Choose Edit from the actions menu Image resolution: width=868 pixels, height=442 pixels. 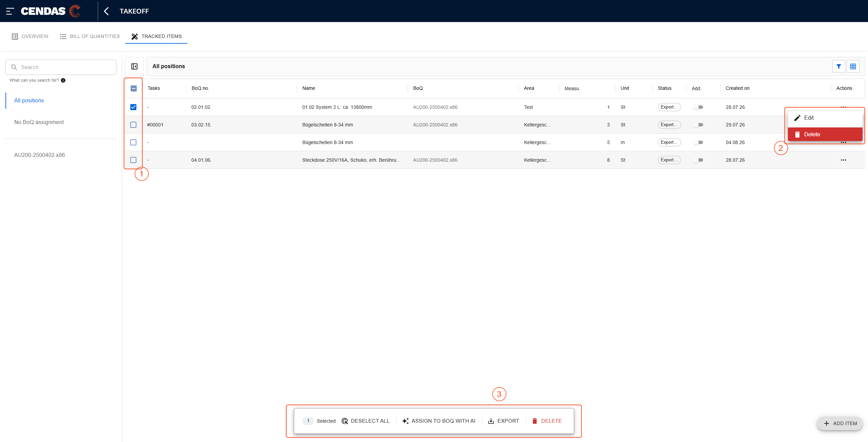click(x=825, y=118)
